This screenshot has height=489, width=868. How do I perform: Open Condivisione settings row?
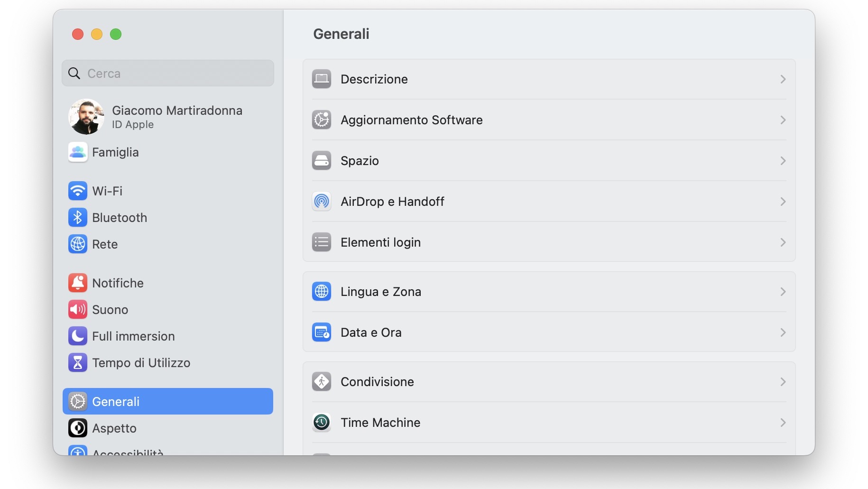(x=377, y=382)
